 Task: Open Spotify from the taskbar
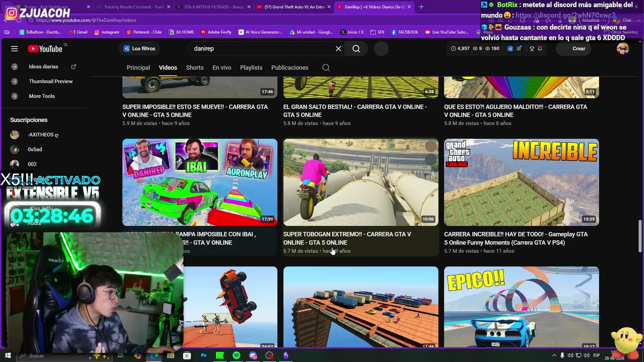pyautogui.click(x=236, y=355)
